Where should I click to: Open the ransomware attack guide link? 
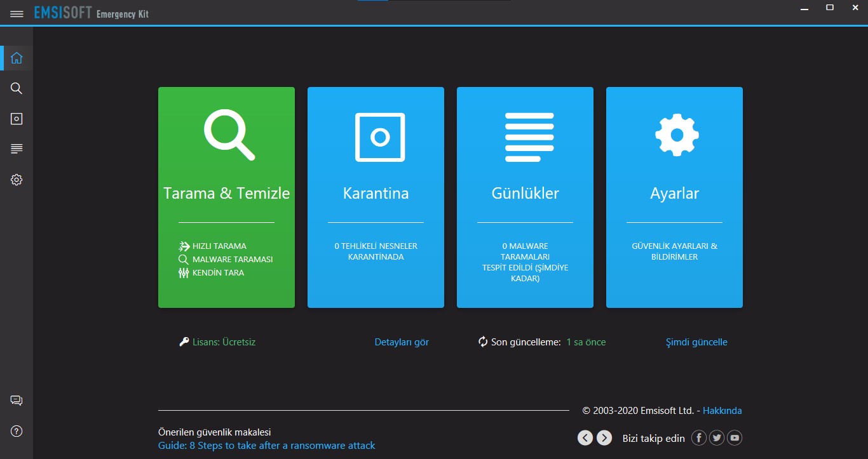[266, 446]
